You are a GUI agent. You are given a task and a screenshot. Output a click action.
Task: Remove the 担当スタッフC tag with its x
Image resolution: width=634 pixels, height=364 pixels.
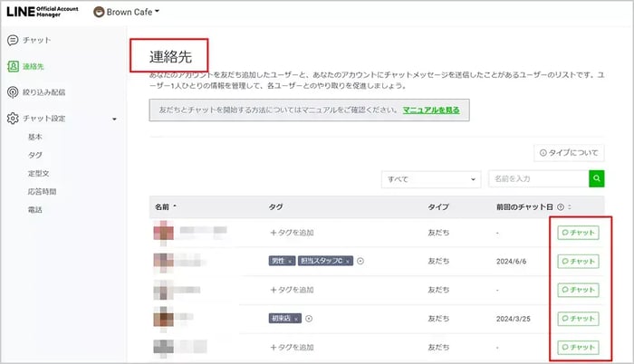click(x=347, y=262)
